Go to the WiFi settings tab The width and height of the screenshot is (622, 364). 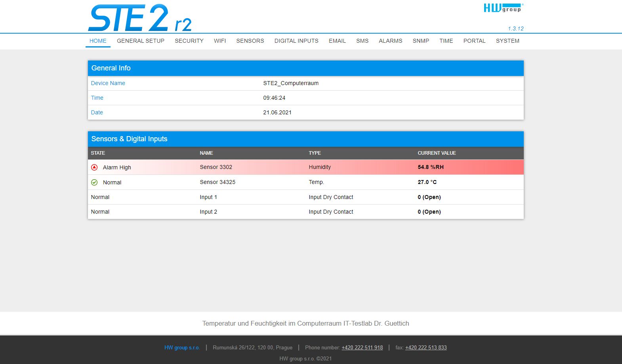pyautogui.click(x=220, y=41)
